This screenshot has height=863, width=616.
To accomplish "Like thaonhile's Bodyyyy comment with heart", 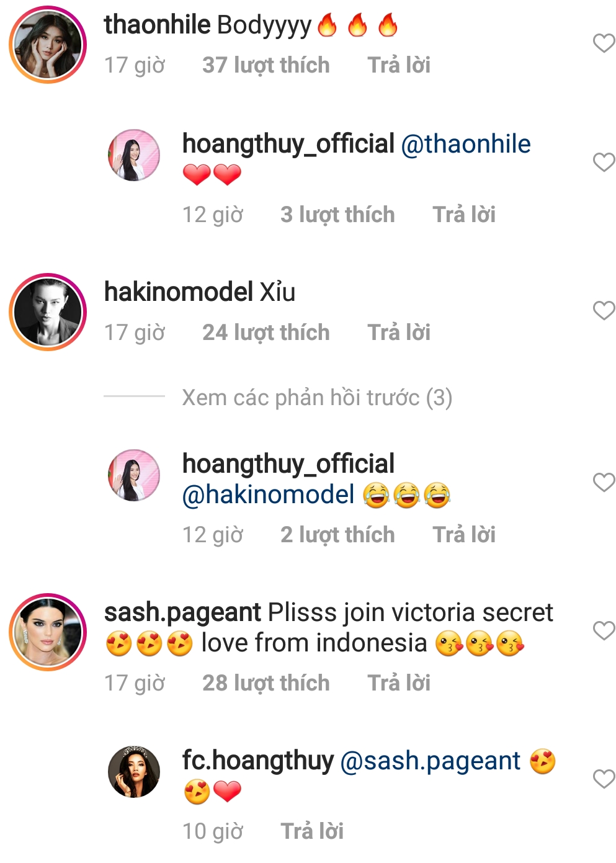I will 604,43.
